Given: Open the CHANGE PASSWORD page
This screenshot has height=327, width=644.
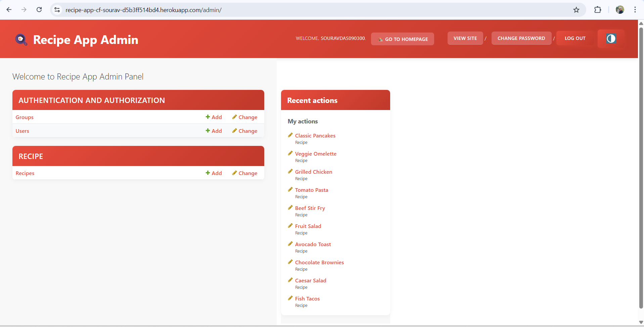Looking at the screenshot, I should [x=521, y=38].
